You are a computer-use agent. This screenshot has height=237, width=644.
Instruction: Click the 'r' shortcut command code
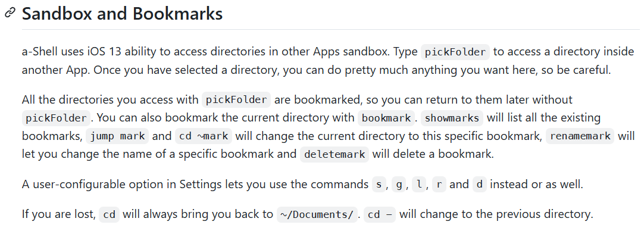click(439, 185)
